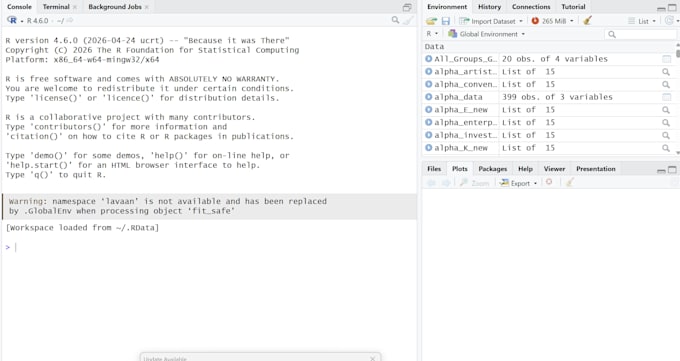Click the Import Dataset table icon
The height and width of the screenshot is (361, 680).
464,21
